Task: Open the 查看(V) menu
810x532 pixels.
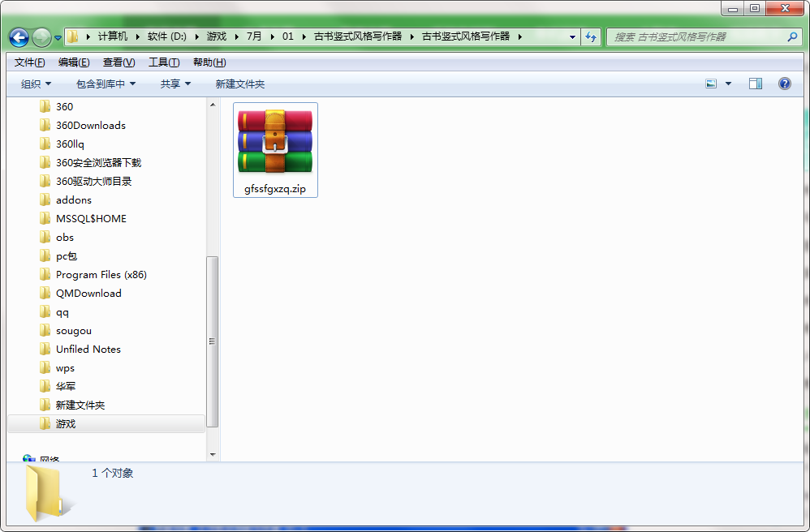Action: [x=118, y=62]
